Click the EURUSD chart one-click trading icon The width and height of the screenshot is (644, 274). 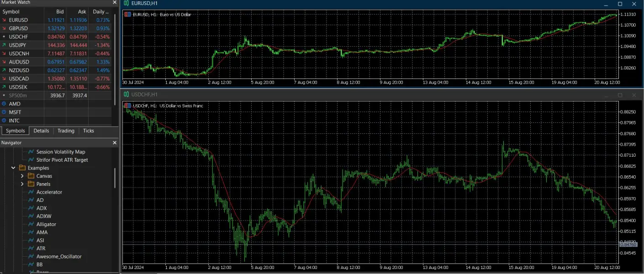coord(127,15)
